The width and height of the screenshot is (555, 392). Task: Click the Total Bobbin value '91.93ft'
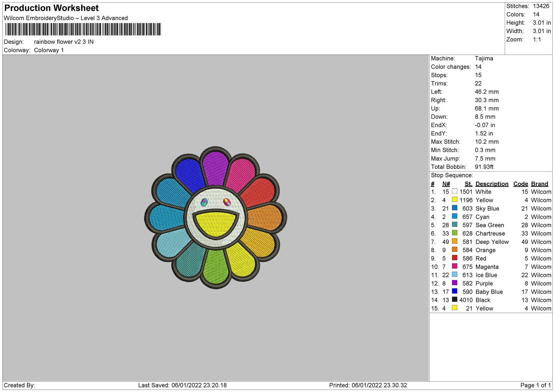(x=484, y=167)
